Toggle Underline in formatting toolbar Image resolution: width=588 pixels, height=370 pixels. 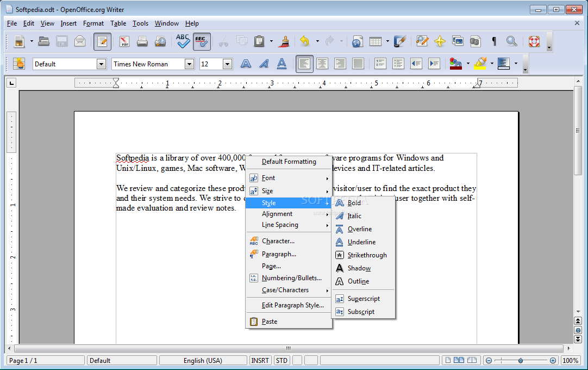tap(282, 64)
